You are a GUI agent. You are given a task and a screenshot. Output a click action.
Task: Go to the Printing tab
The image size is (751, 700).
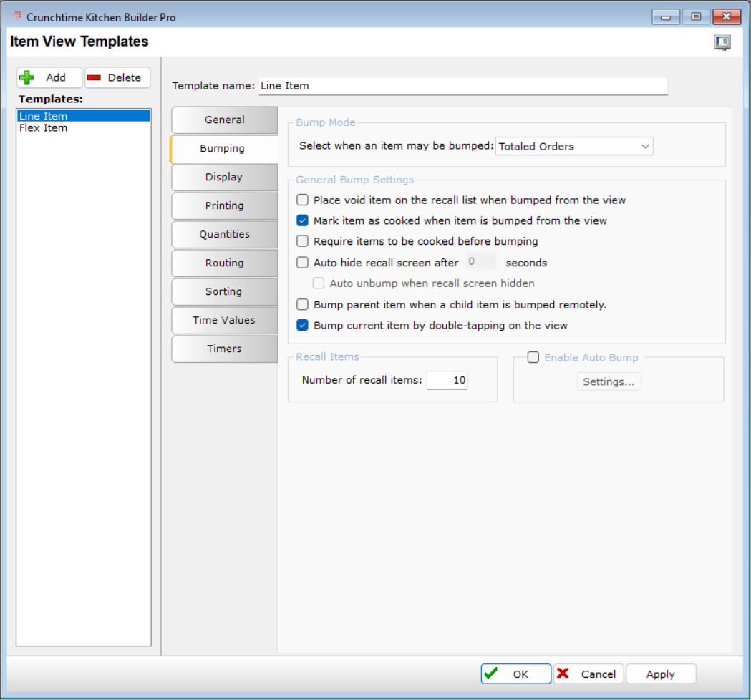pos(224,206)
